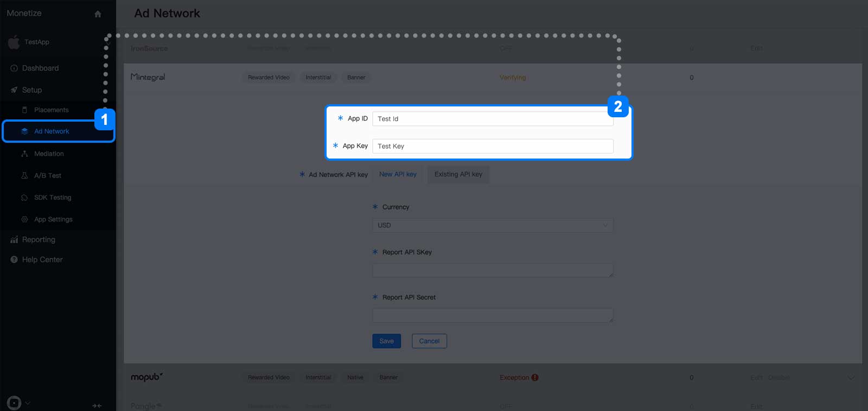Viewport: 868px width, 411px height.
Task: Open the user avatar icon in the sidebar
Action: [x=14, y=403]
